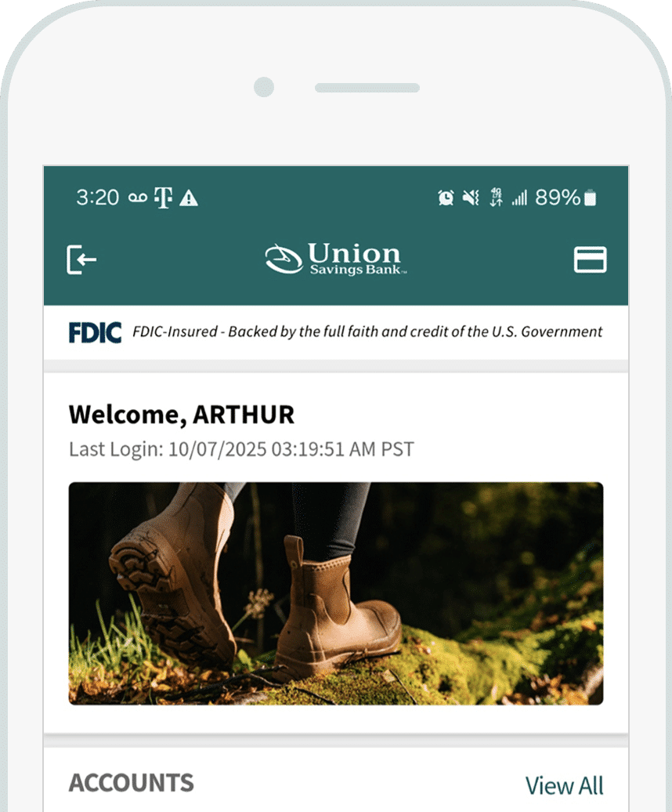Click the Union Savings Bank logo
The width and height of the screenshot is (672, 812).
coord(335,259)
